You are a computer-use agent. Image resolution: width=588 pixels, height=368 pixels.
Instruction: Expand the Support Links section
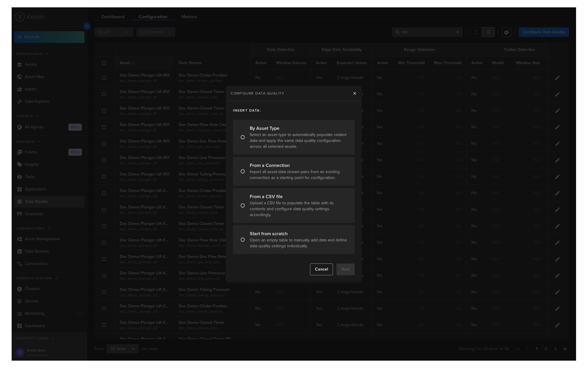35,338
